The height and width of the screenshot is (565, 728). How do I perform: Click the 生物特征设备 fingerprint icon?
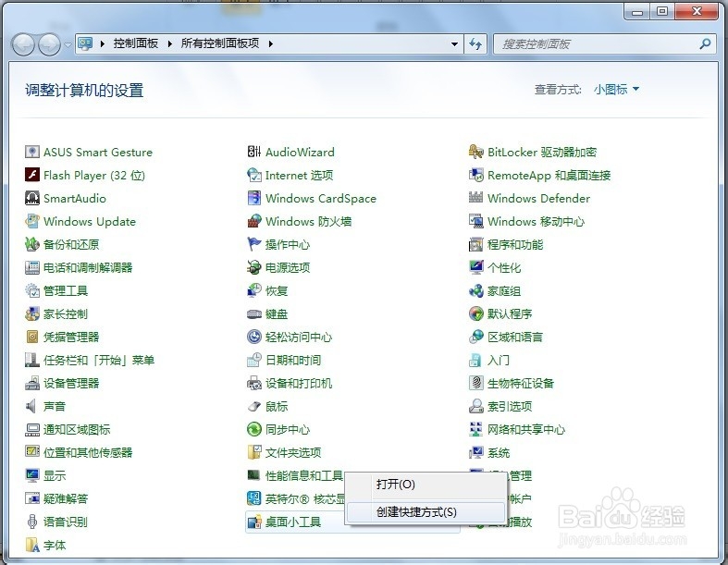tap(475, 383)
